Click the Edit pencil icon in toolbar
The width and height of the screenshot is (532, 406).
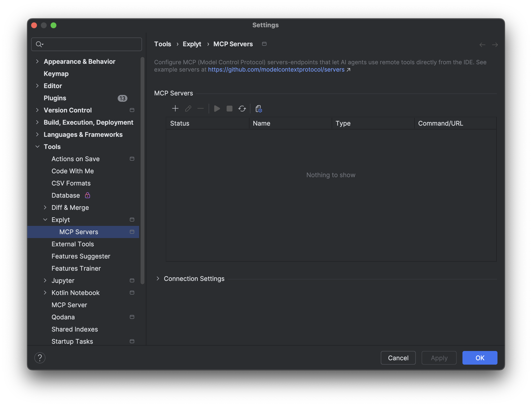(188, 108)
